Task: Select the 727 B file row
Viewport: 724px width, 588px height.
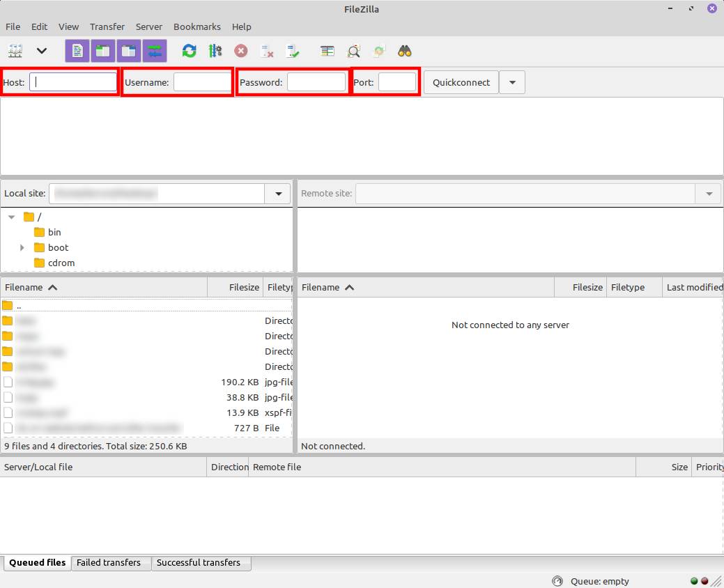Action: pyautogui.click(x=146, y=428)
